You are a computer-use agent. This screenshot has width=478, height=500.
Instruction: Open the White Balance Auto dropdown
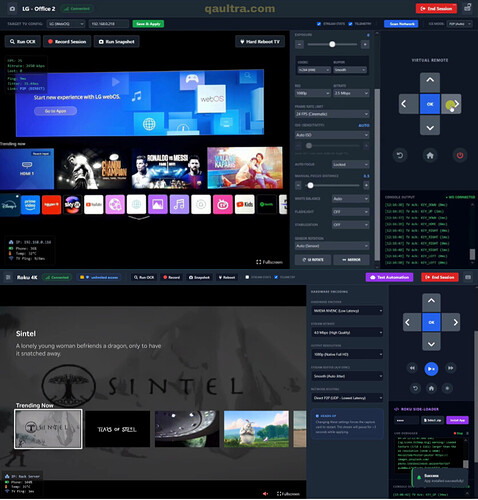[351, 199]
